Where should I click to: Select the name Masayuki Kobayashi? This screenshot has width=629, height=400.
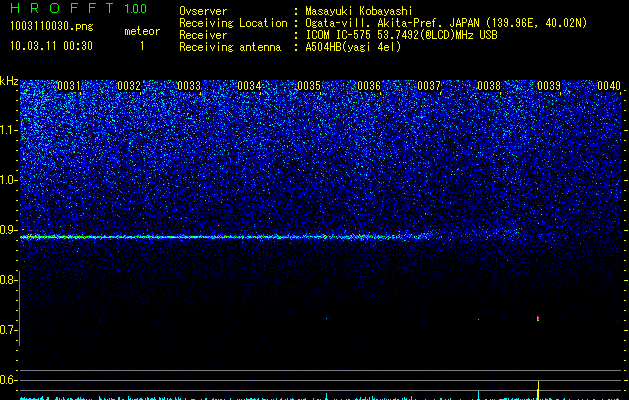click(x=359, y=11)
